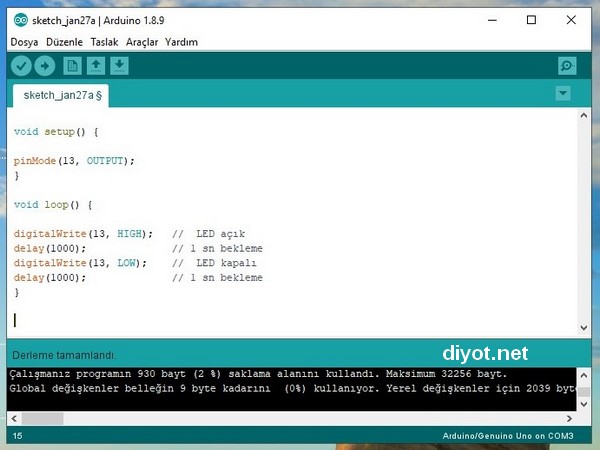Image resolution: width=600 pixels, height=450 pixels.
Task: Click the '// LED açık' comment
Action: click(208, 234)
